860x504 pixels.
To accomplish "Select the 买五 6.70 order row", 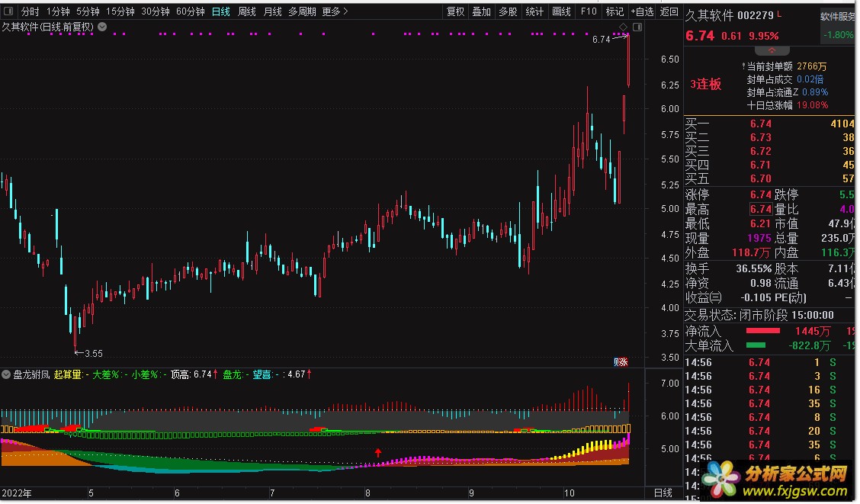I will pos(769,178).
